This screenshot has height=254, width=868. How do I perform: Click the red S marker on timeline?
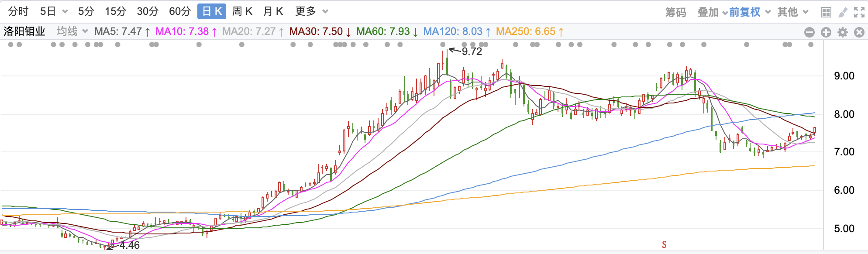click(664, 244)
